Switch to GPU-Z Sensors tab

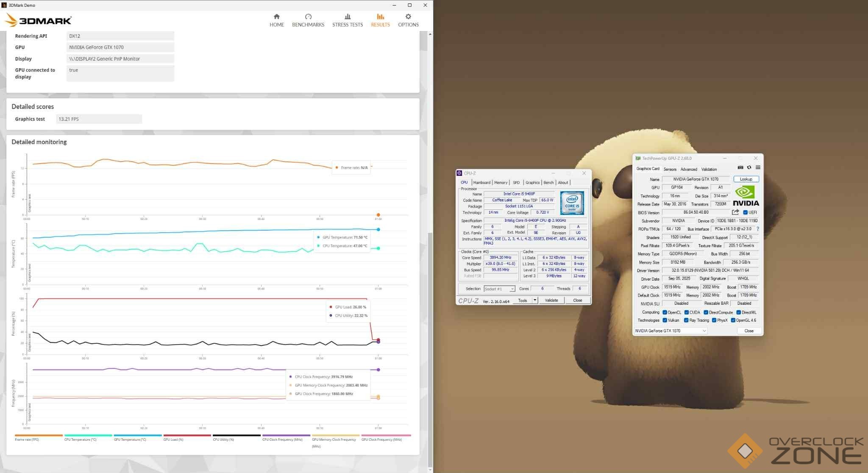click(670, 169)
